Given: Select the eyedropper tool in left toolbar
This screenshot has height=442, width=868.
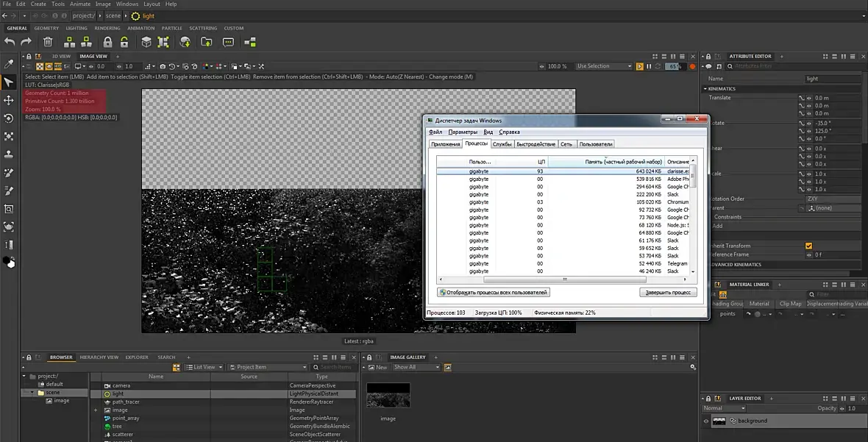Looking at the screenshot, I should coord(9,64).
